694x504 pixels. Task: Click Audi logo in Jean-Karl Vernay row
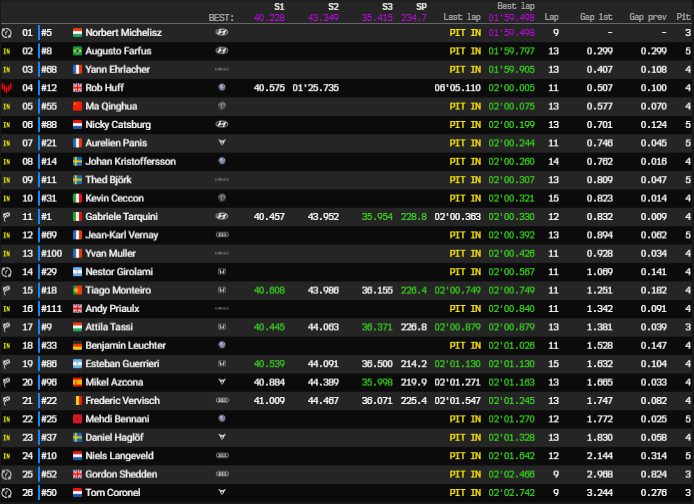222,235
